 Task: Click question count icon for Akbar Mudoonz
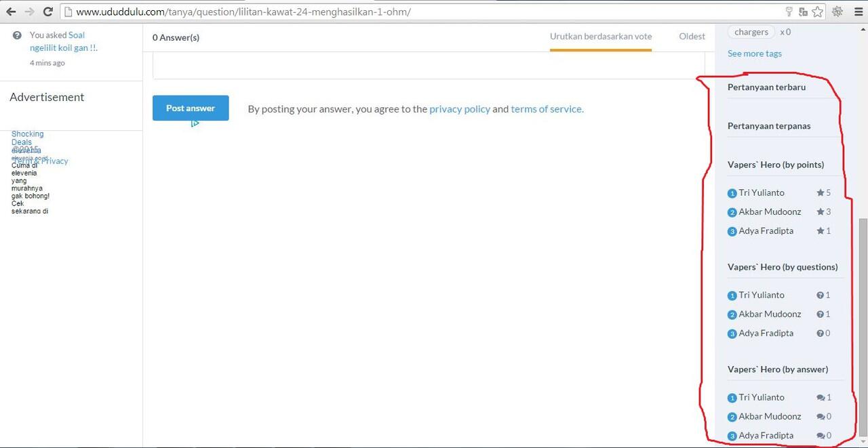[x=821, y=314]
